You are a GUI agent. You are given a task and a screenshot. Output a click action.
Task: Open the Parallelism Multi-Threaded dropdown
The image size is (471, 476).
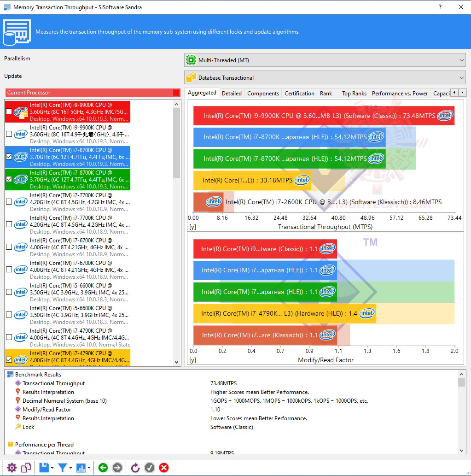pos(325,60)
